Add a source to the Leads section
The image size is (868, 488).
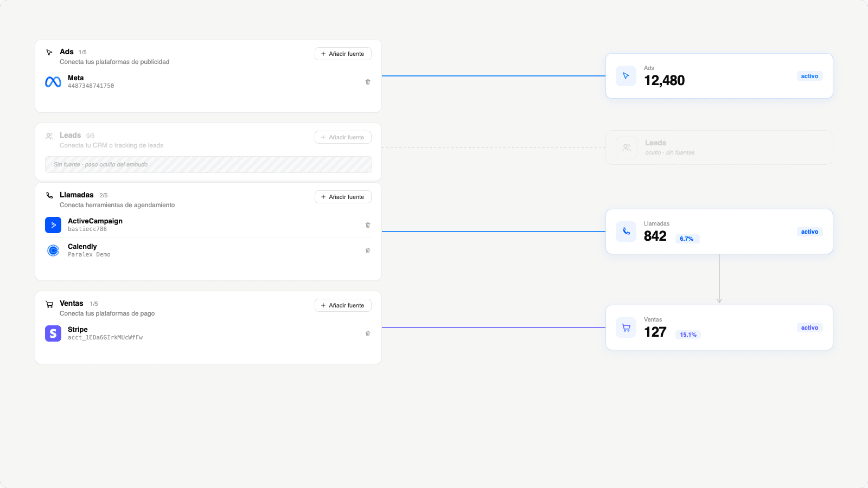click(x=343, y=137)
